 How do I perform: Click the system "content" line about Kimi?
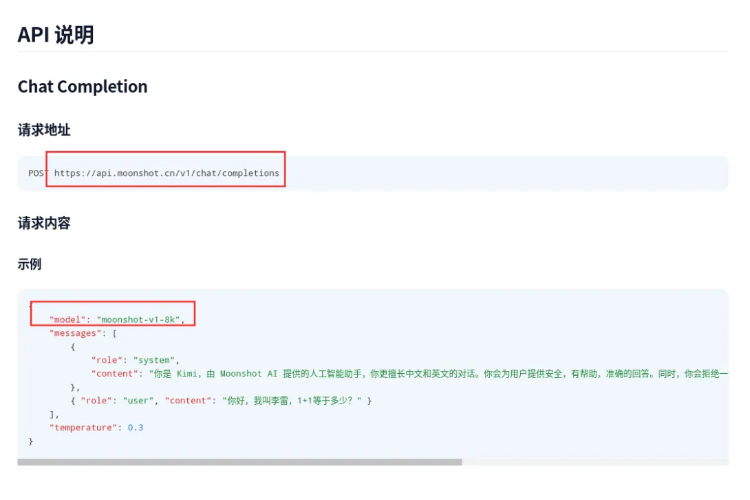pyautogui.click(x=409, y=374)
